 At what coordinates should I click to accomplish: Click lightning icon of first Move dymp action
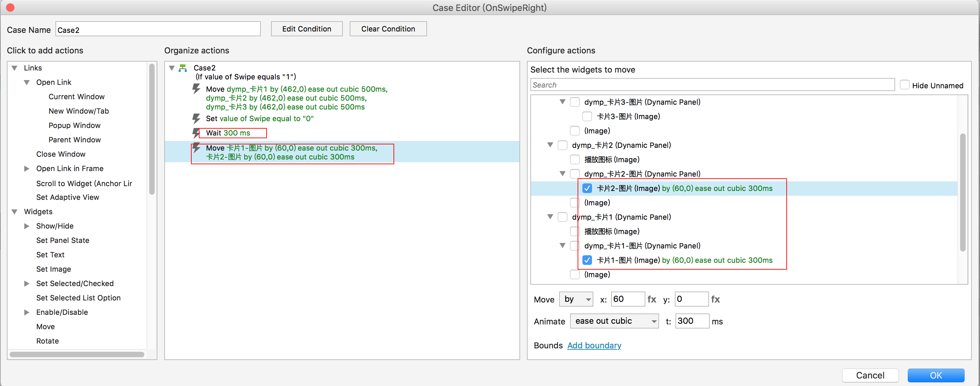coord(196,89)
